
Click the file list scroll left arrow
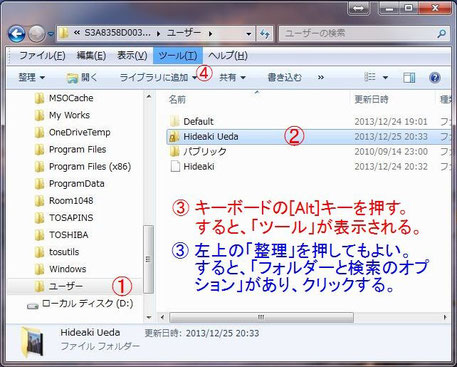(162, 317)
